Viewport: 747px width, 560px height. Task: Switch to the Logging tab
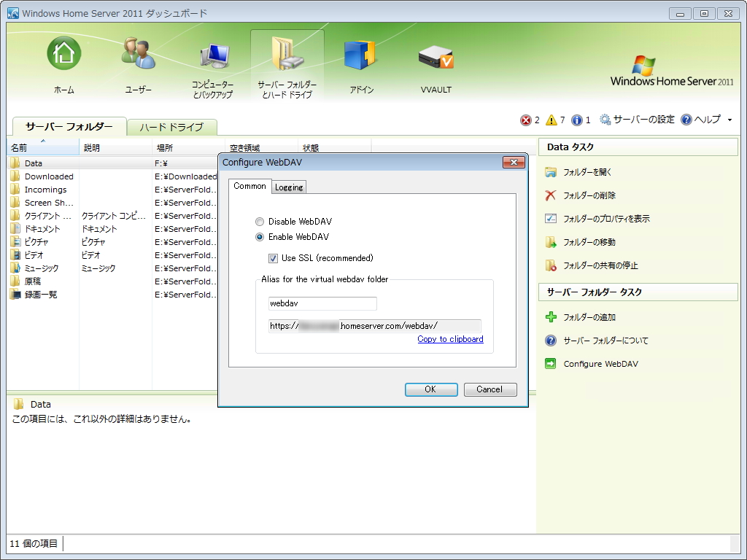pos(288,187)
